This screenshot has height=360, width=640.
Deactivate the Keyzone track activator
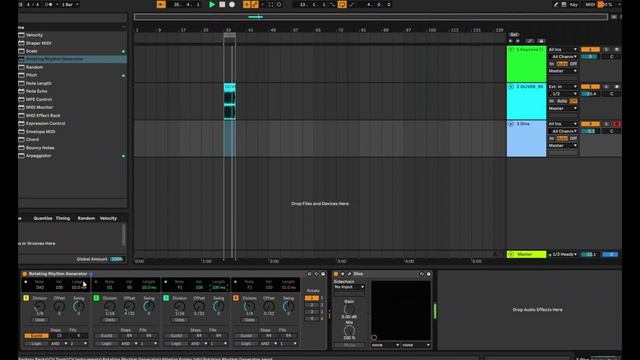590,49
